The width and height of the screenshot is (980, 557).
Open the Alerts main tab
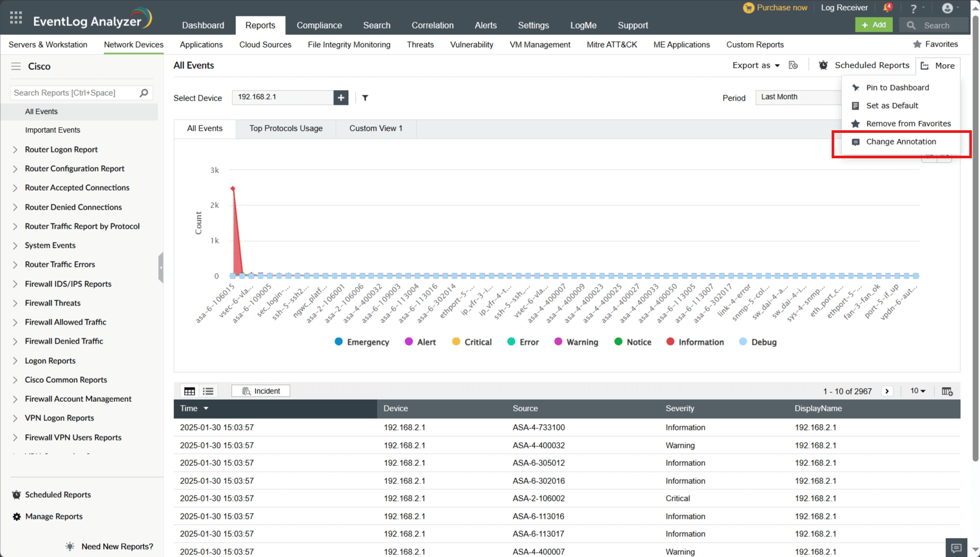485,25
